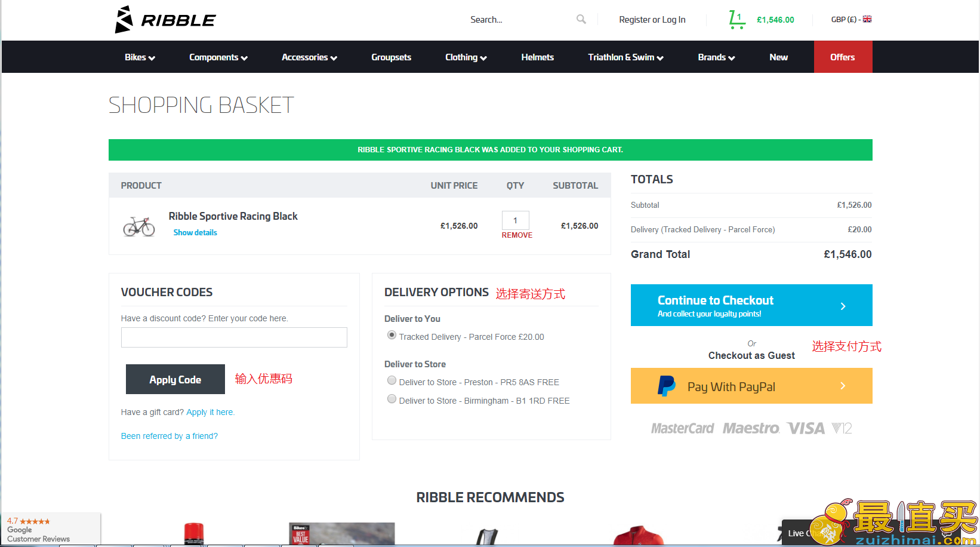Expand the Brands menu
The height and width of the screenshot is (547, 980).
click(x=716, y=57)
